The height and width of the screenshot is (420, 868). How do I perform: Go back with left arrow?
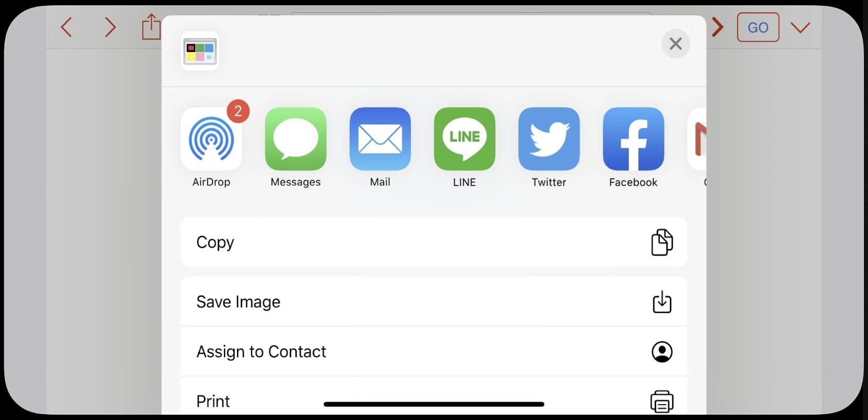click(67, 27)
